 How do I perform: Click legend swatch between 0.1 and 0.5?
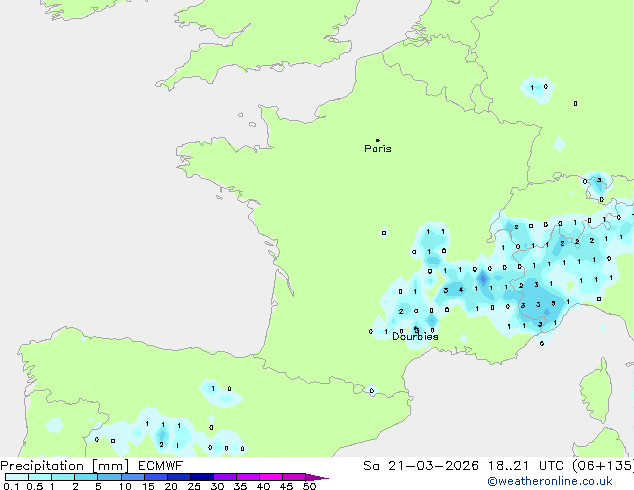click(x=16, y=477)
